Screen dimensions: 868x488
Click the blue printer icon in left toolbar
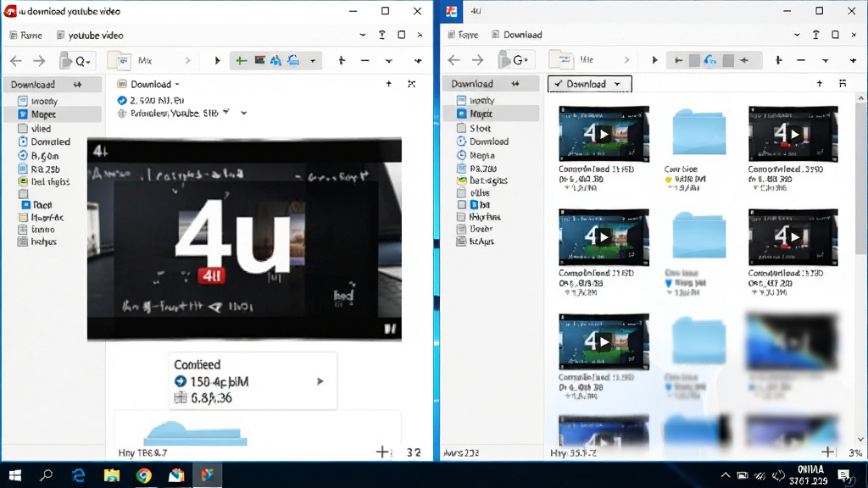pos(293,60)
